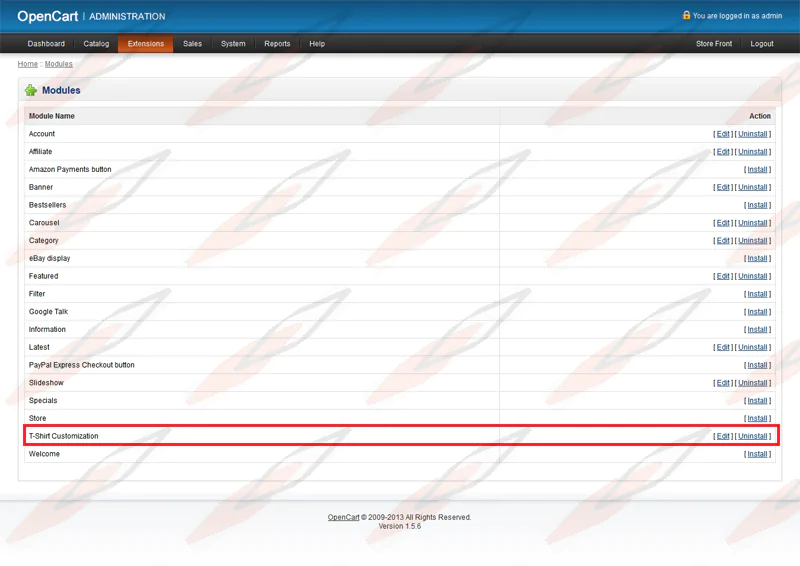Install the Filter module
This screenshot has height=566, width=800.
(757, 294)
